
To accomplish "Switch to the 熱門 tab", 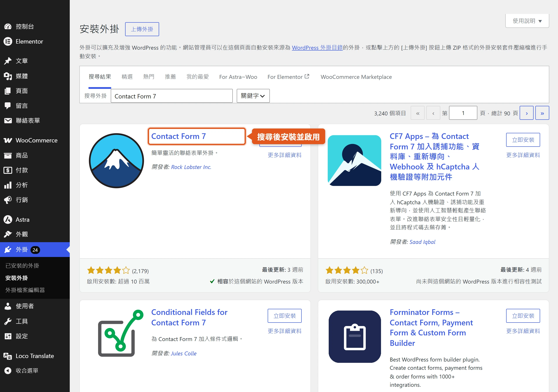I will point(149,77).
